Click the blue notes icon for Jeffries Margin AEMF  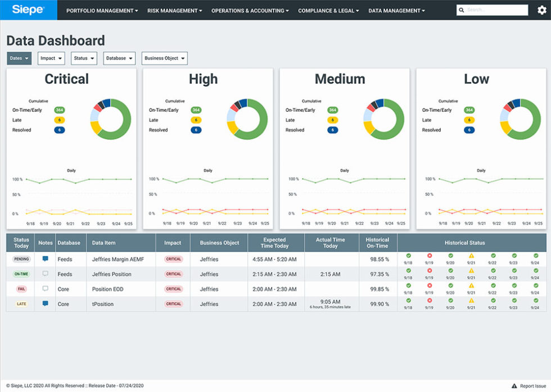pyautogui.click(x=46, y=257)
